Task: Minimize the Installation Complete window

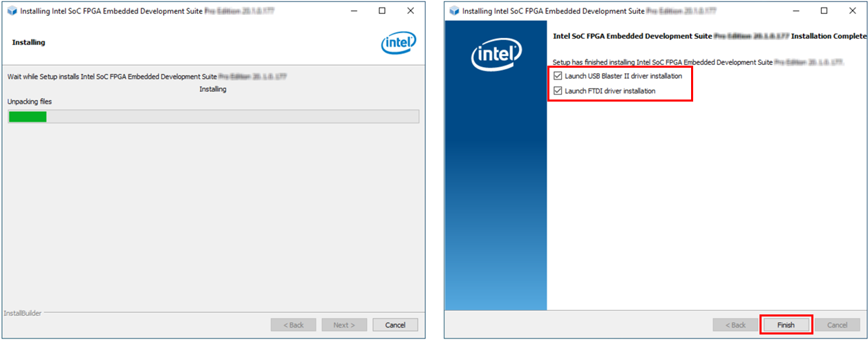Action: (x=796, y=11)
